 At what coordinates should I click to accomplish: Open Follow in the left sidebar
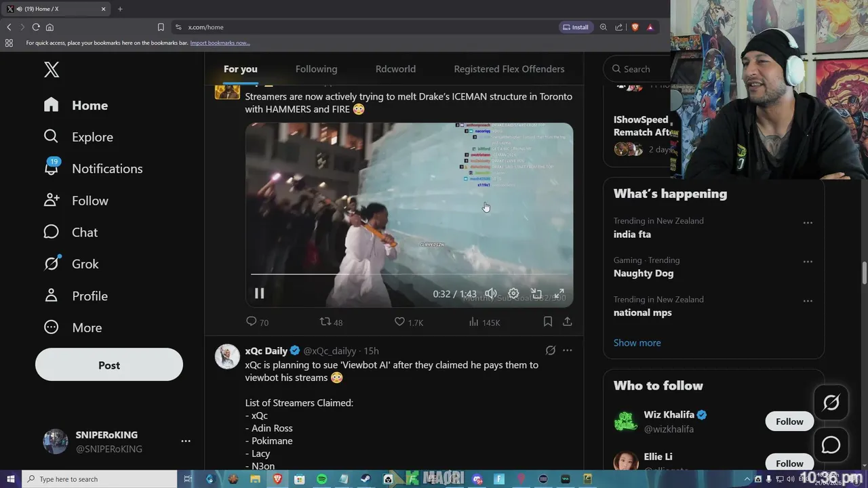coord(76,201)
